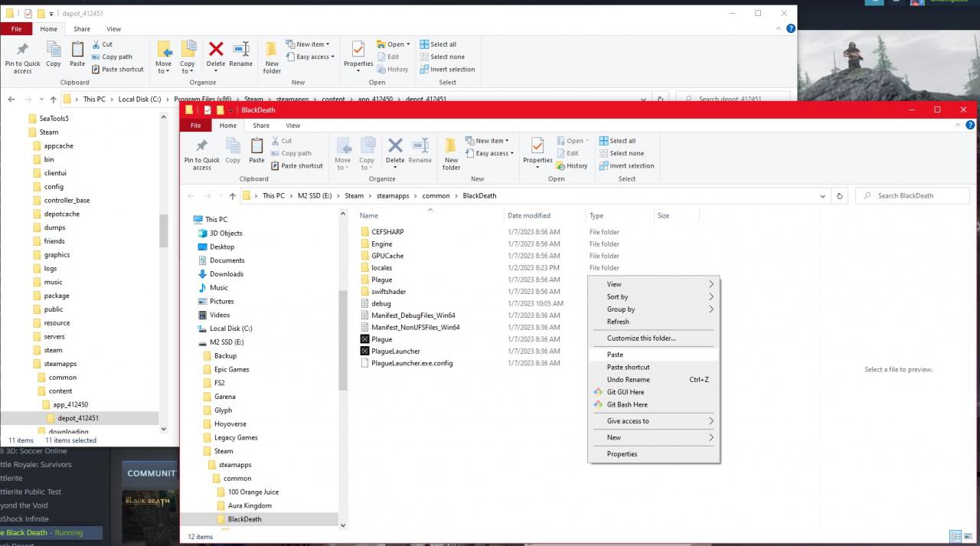This screenshot has width=980, height=546.
Task: Open the Share tab in BlackDeath window
Action: [261, 126]
